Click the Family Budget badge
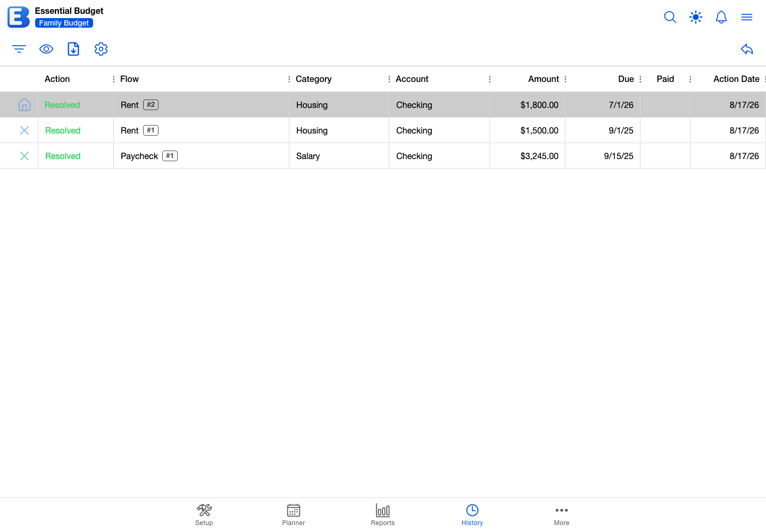The width and height of the screenshot is (766, 532). [64, 23]
